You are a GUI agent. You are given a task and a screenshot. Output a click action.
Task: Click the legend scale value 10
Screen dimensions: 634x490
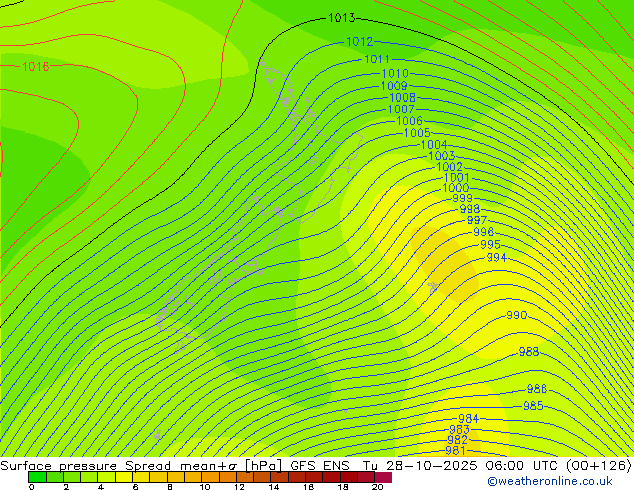[205, 487]
